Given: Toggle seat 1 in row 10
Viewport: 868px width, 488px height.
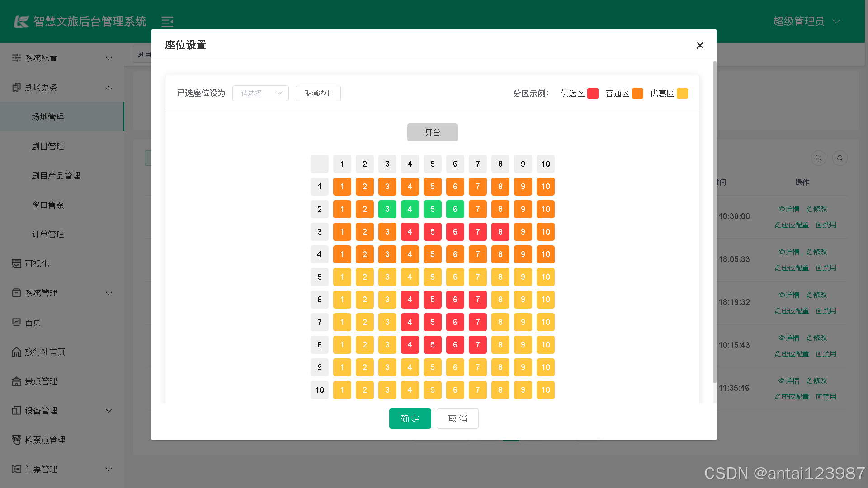Looking at the screenshot, I should click(x=342, y=389).
